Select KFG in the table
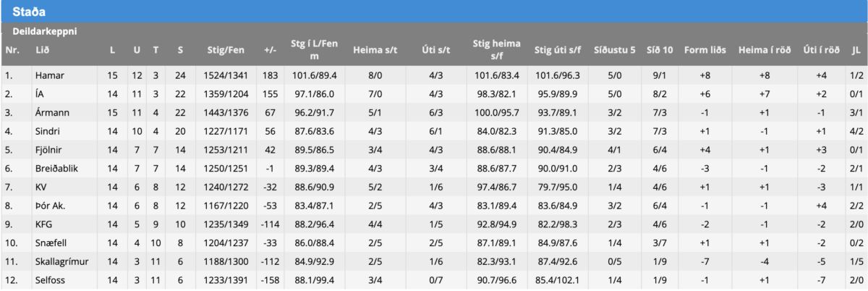This screenshot has height=291, width=868. pos(43,225)
